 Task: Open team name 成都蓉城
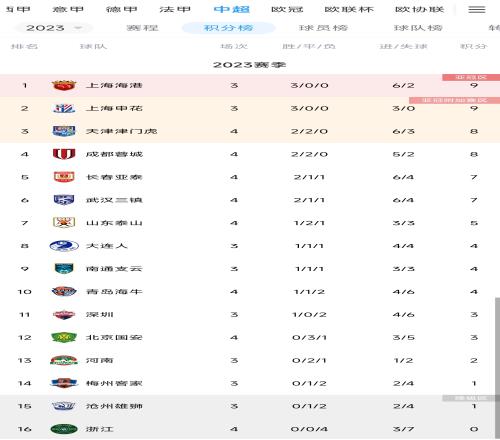point(114,154)
